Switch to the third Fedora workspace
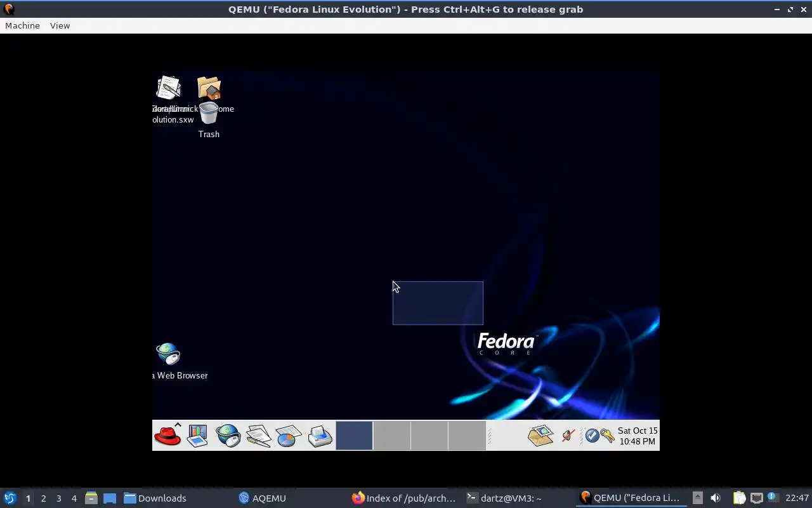This screenshot has width=812, height=508. point(429,436)
